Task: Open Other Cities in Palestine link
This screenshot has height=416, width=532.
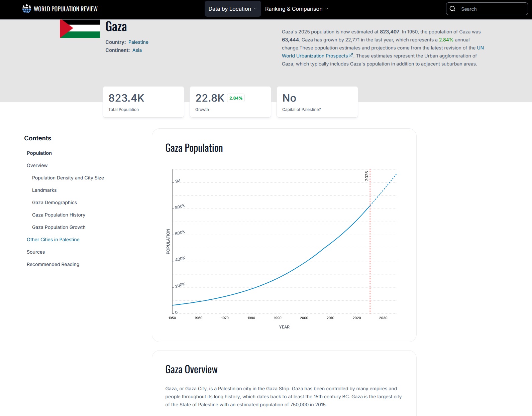Action: [x=53, y=240]
